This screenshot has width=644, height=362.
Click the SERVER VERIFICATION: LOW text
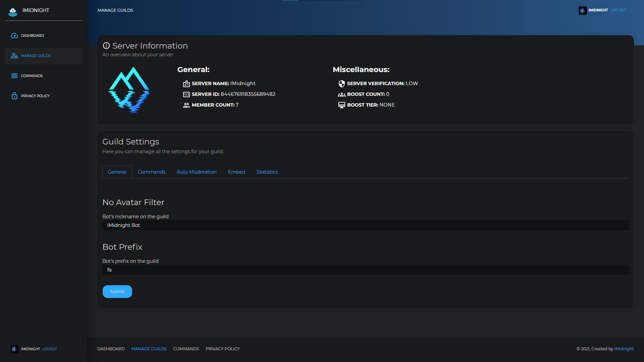(x=382, y=83)
